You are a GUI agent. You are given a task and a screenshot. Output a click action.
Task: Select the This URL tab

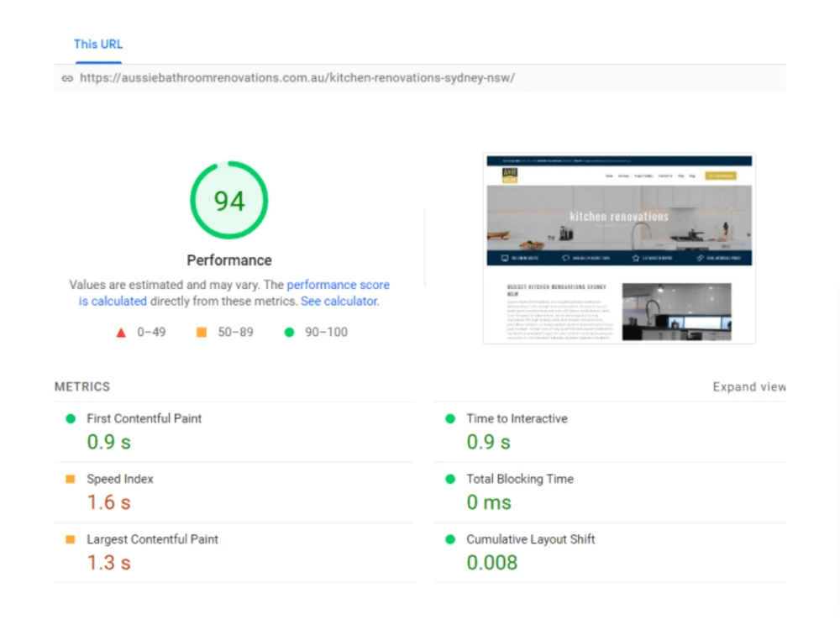tap(98, 45)
